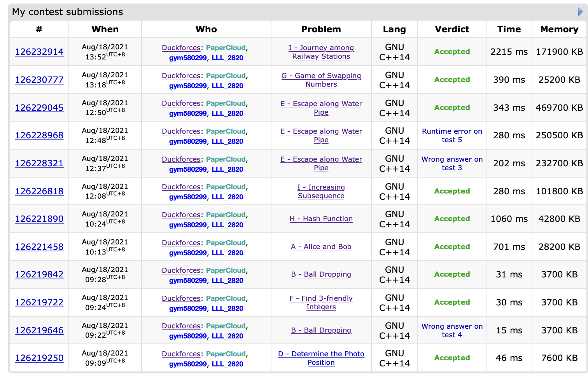
Task: Open problem A - Alice and Bob
Action: point(321,247)
